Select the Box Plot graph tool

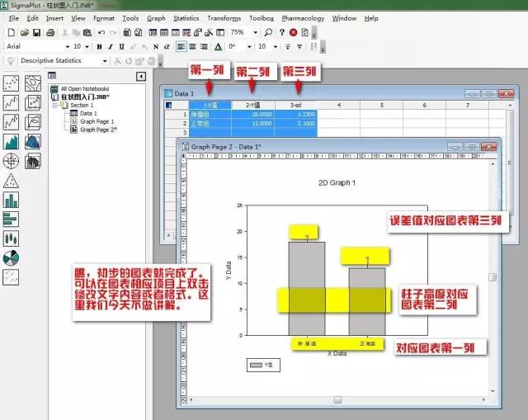[x=11, y=238]
